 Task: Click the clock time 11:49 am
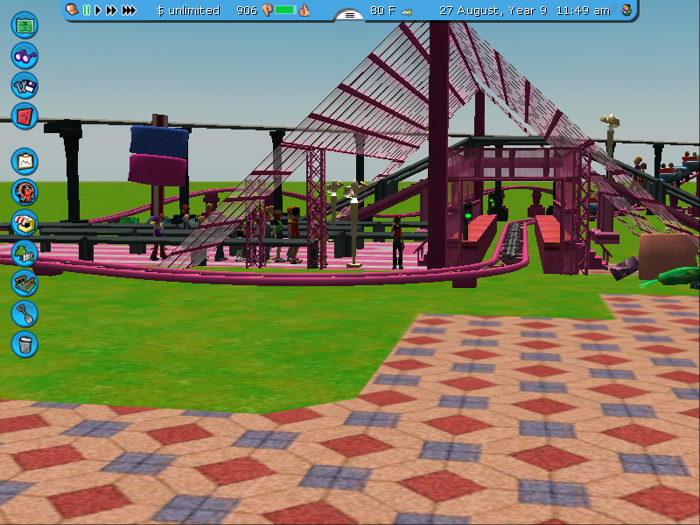(x=583, y=10)
